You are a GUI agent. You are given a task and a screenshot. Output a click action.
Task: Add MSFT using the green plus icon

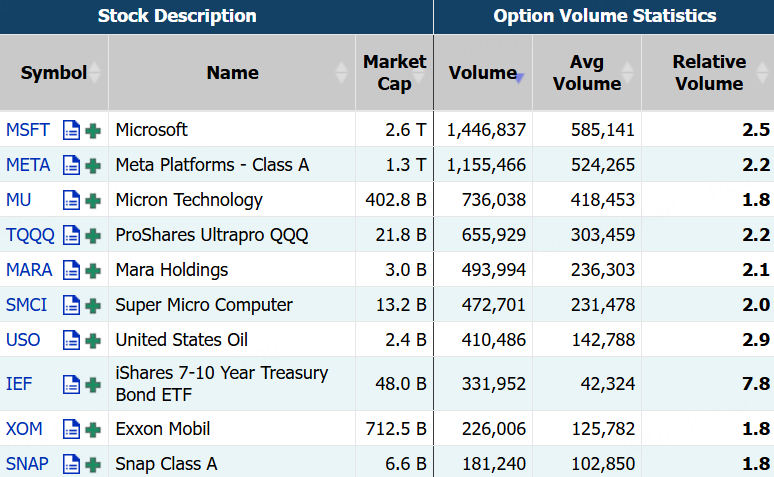tap(93, 130)
